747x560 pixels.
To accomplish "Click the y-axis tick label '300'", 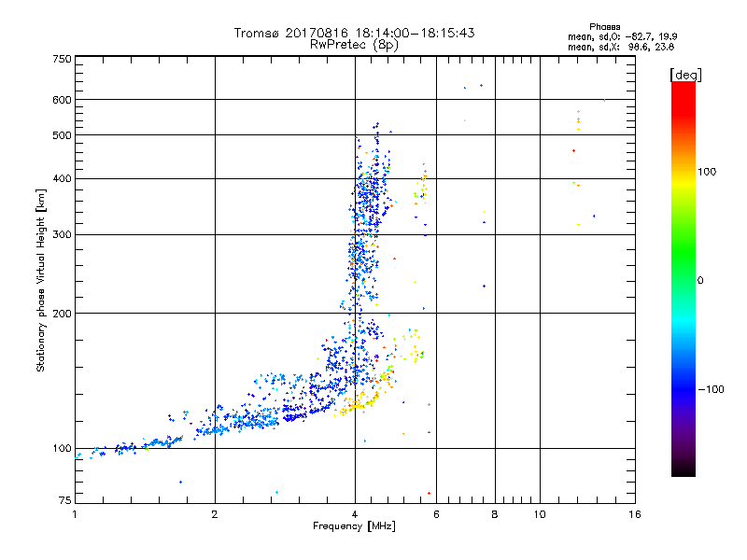I will click(63, 235).
